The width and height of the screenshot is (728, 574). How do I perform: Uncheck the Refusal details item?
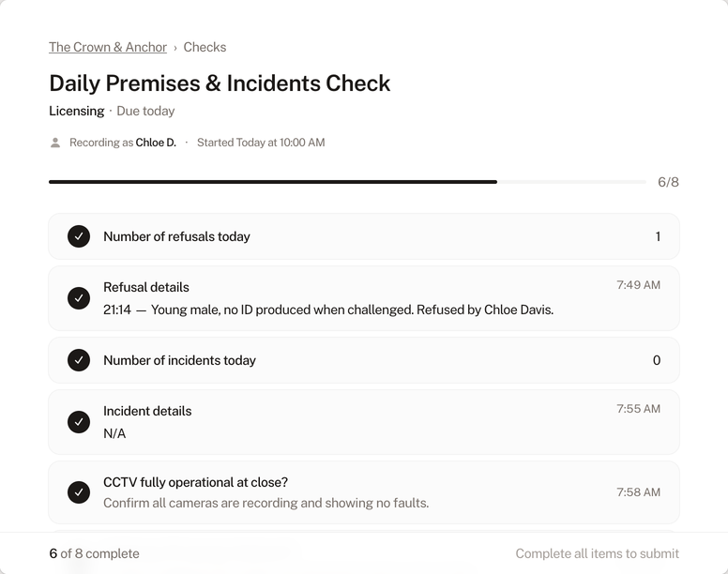[x=79, y=298]
